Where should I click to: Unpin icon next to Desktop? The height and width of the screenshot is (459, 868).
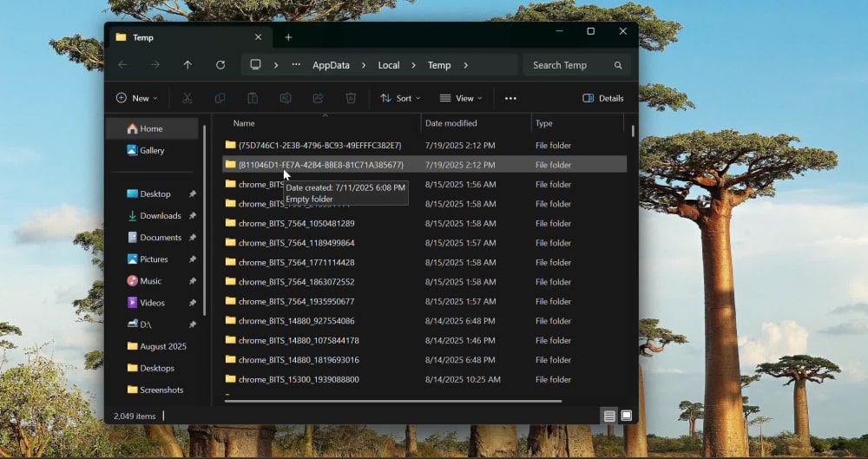(192, 193)
